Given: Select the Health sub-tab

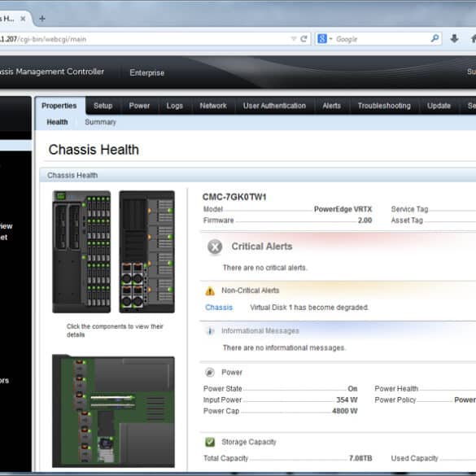Looking at the screenshot, I should 57,122.
